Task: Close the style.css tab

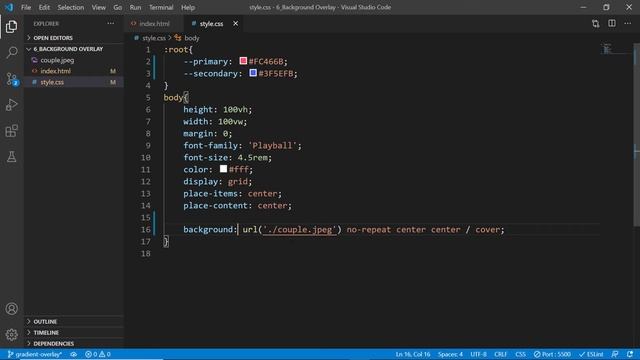Action: [236, 24]
